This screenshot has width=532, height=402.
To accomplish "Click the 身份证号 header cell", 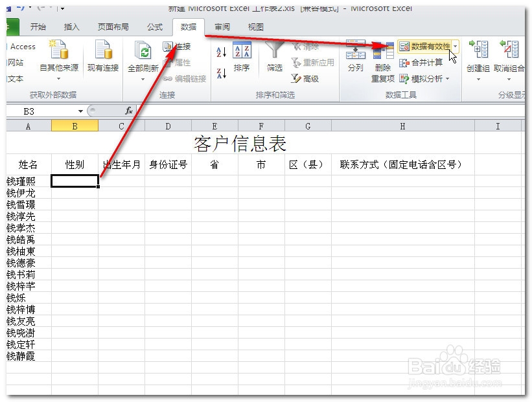I will coord(168,164).
